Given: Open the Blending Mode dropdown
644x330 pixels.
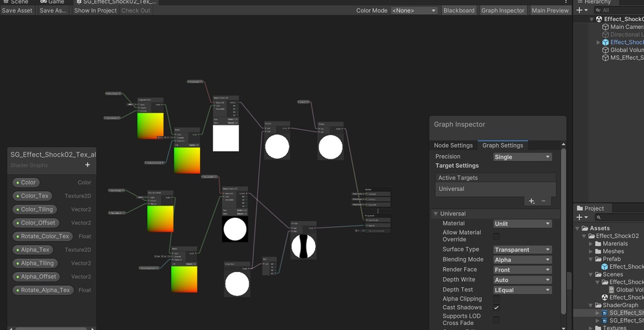Looking at the screenshot, I should pyautogui.click(x=522, y=259).
